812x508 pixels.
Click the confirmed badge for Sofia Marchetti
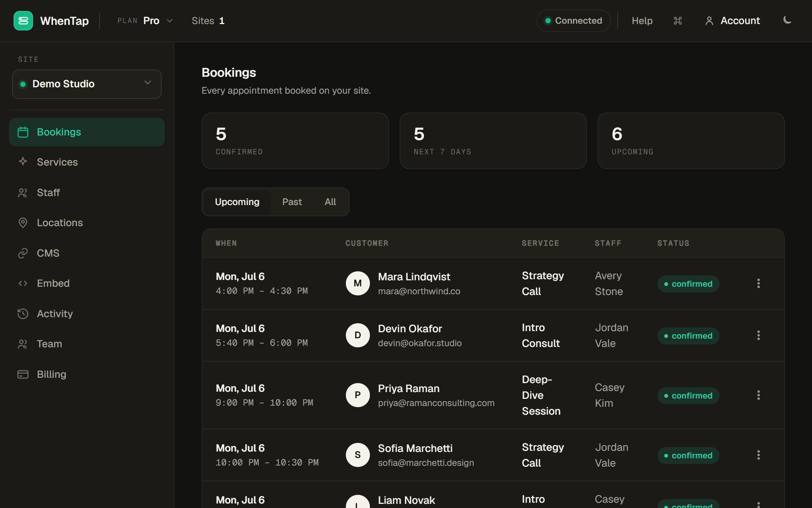tap(688, 455)
